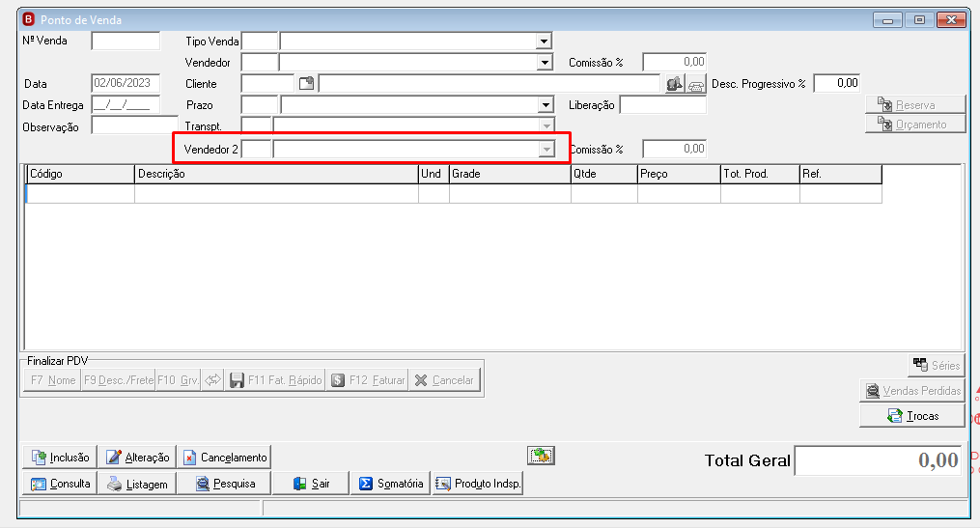Image resolution: width=980 pixels, height=528 pixels.
Task: Expand the Tipo Venda dropdown
Action: [x=544, y=42]
